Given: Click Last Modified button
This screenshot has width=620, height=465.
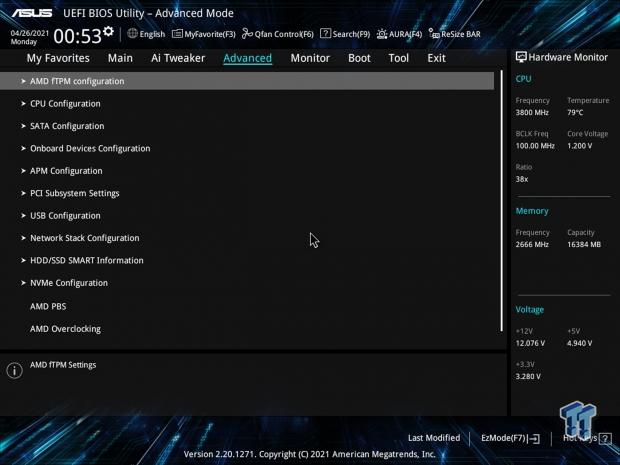Looking at the screenshot, I should pos(434,438).
